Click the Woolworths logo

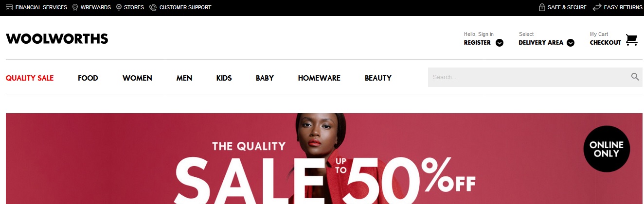click(x=57, y=39)
